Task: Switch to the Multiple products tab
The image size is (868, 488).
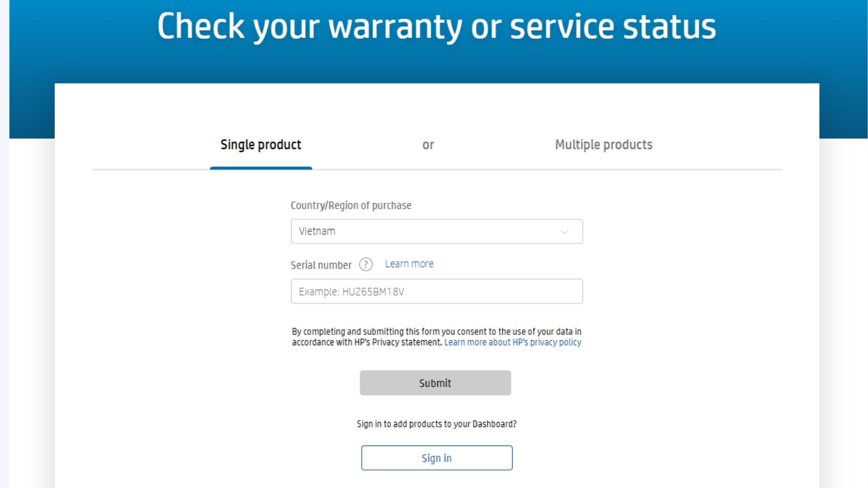Action: [604, 145]
